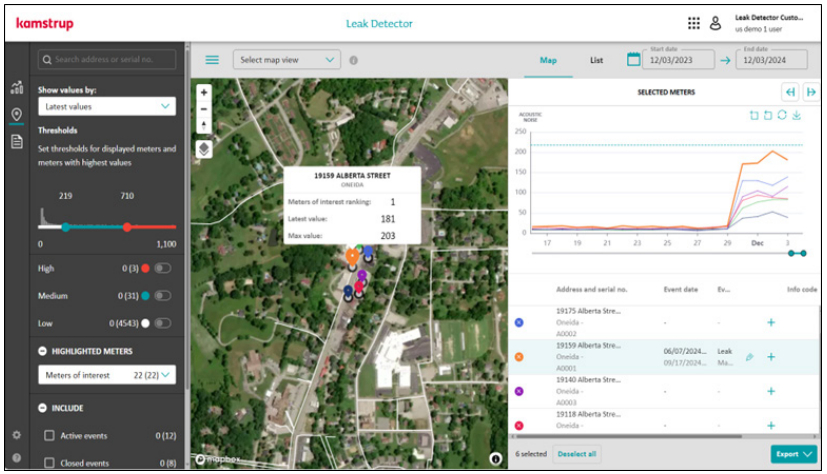Click the first zoom tool icon on chart
This screenshot has width=827, height=474.
point(754,115)
